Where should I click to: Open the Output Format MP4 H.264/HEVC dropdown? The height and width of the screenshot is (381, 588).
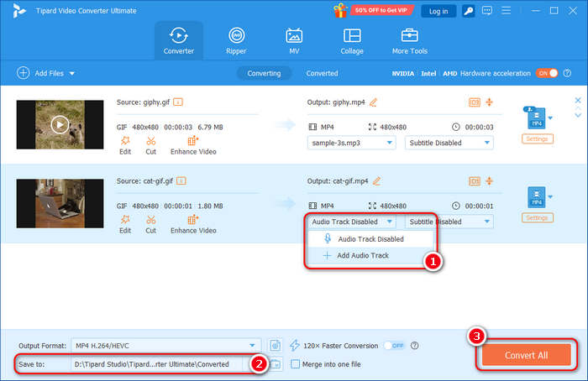tap(165, 346)
